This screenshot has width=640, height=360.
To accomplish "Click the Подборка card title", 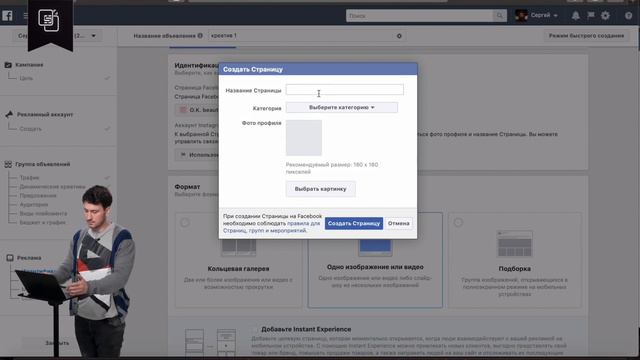I will tap(515, 269).
